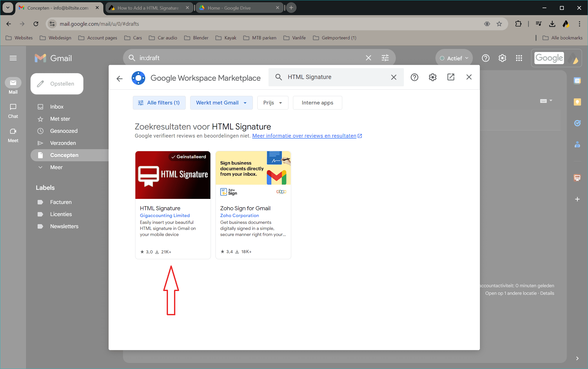Close the Workspace Marketplace dialog
Viewport: 588px width, 369px height.
(x=469, y=77)
